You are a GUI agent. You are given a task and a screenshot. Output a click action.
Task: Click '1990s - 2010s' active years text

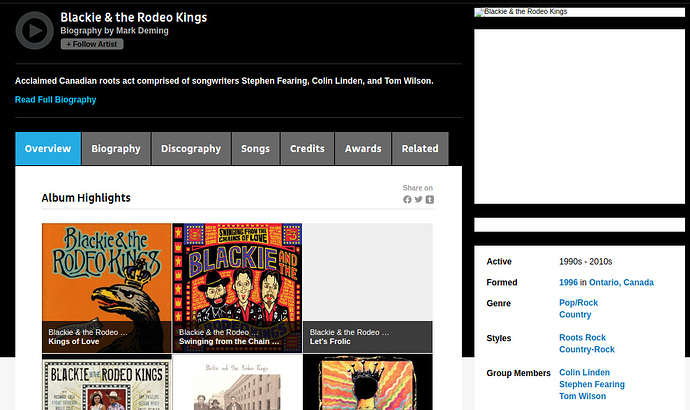(585, 262)
